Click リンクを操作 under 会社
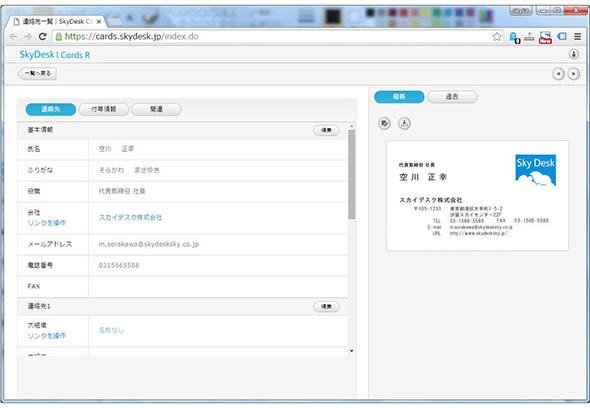This screenshot has width=590, height=408. click(47, 223)
